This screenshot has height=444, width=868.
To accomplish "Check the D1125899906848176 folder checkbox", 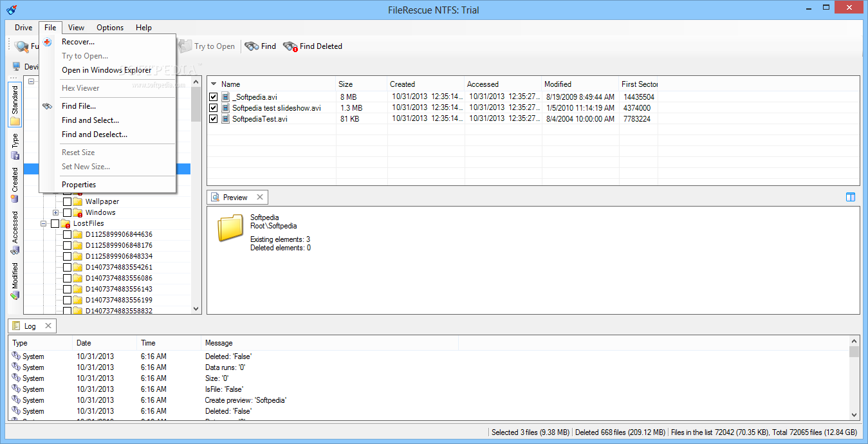I will (67, 245).
